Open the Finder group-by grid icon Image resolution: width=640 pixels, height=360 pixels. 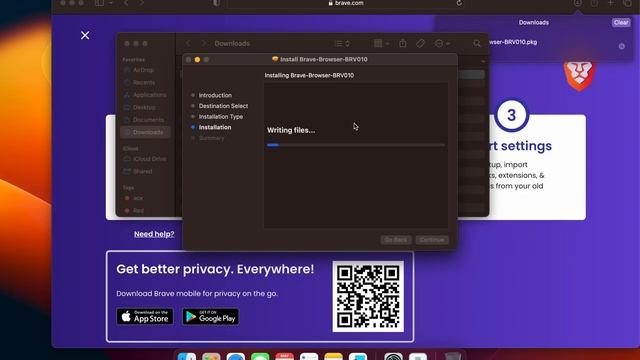pos(378,43)
